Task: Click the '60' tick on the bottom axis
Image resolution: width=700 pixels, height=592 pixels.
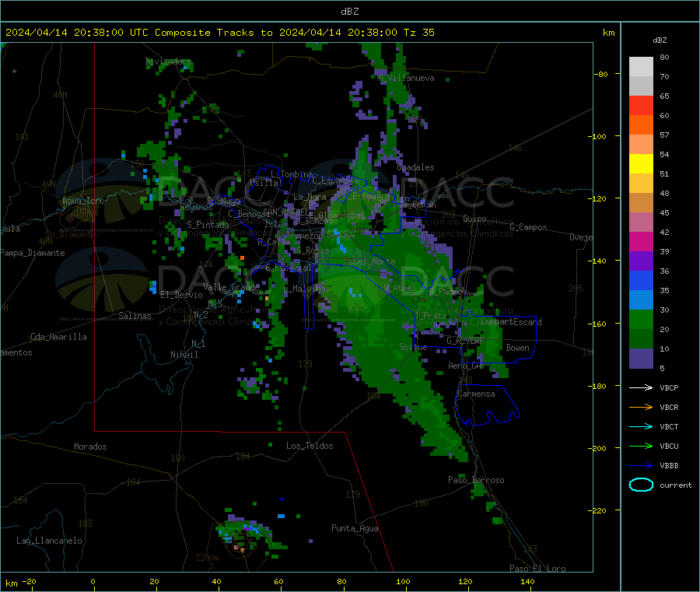Action: [x=278, y=581]
